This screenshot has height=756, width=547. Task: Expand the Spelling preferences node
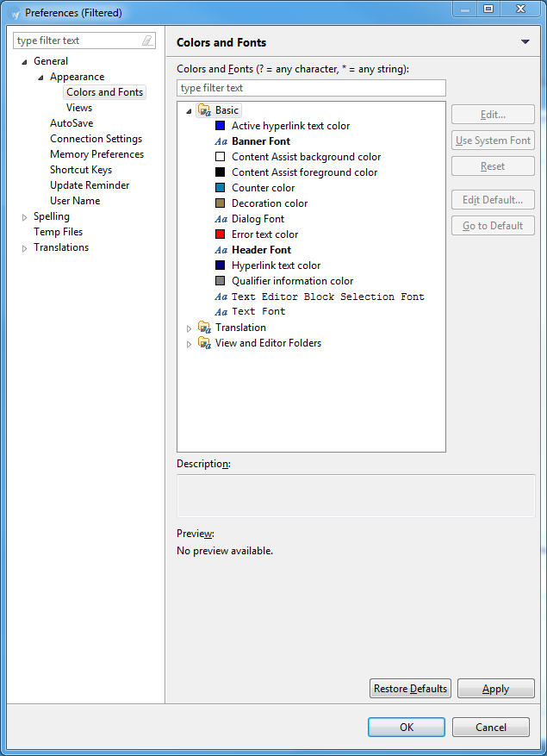coord(24,217)
